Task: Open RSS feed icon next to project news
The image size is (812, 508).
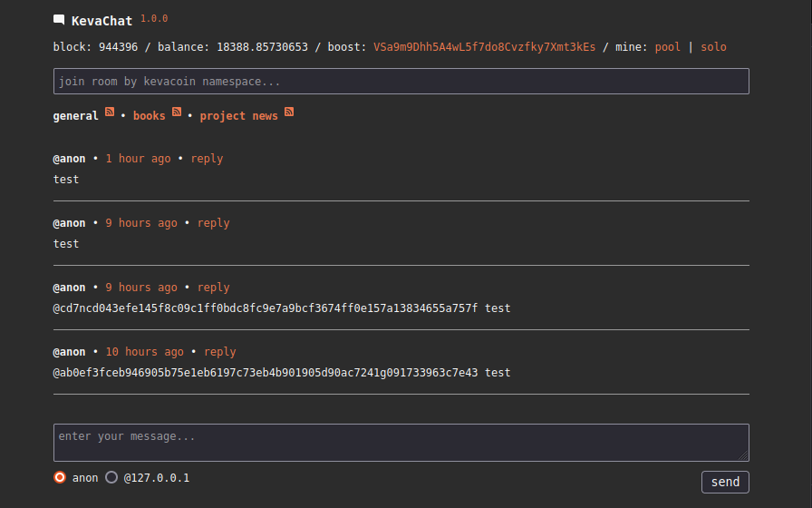Action: point(289,112)
